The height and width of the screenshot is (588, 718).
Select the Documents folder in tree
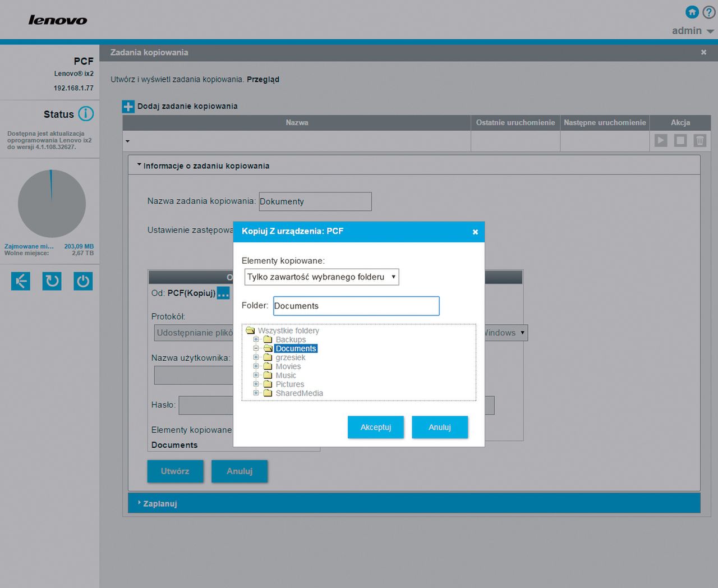296,348
